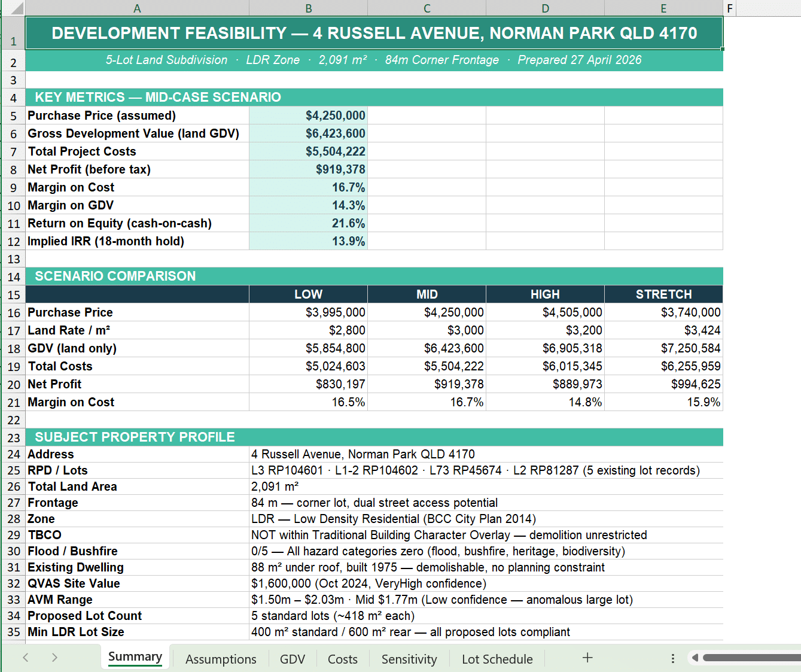Screen dimensions: 801x672
Task: Switch to the GDV sheet tab
Action: pos(293,659)
